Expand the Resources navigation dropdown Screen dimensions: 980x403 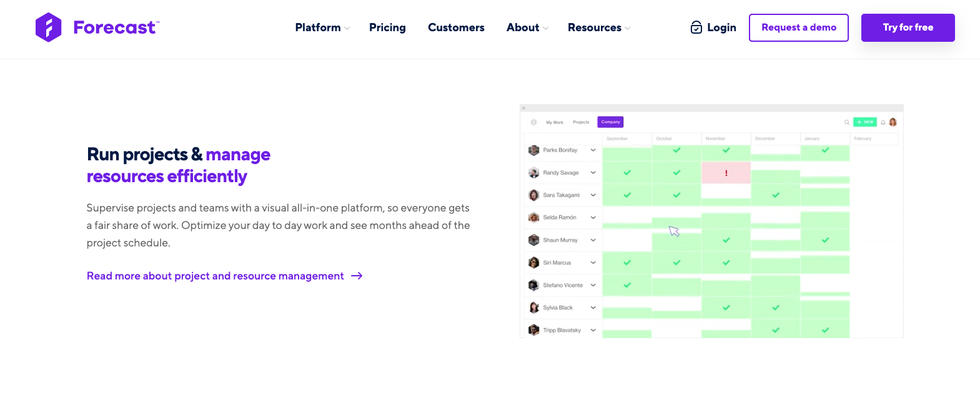click(x=599, y=27)
